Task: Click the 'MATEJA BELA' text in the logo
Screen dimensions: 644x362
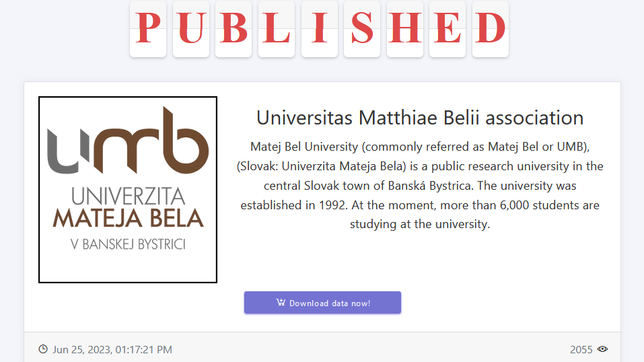Action: tap(128, 218)
